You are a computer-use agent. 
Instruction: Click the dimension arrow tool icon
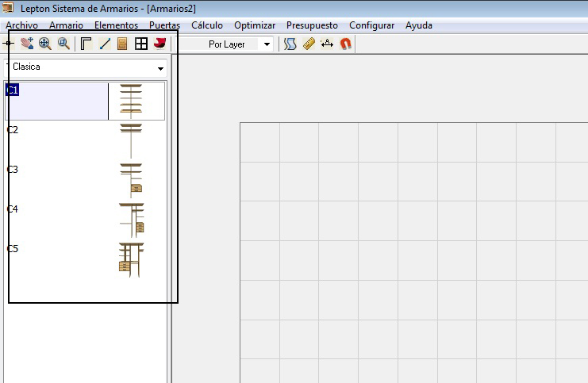point(327,44)
